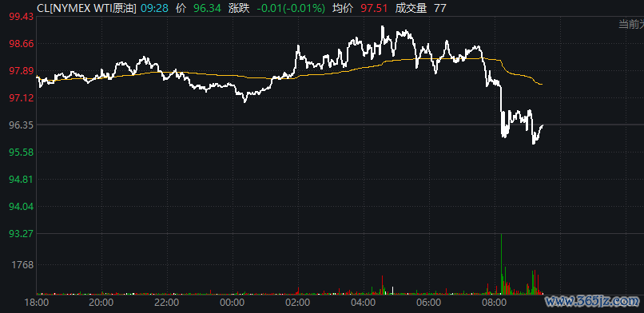The image size is (644, 313).
Task: Click the tallest green volume bar
Action: [502, 264]
